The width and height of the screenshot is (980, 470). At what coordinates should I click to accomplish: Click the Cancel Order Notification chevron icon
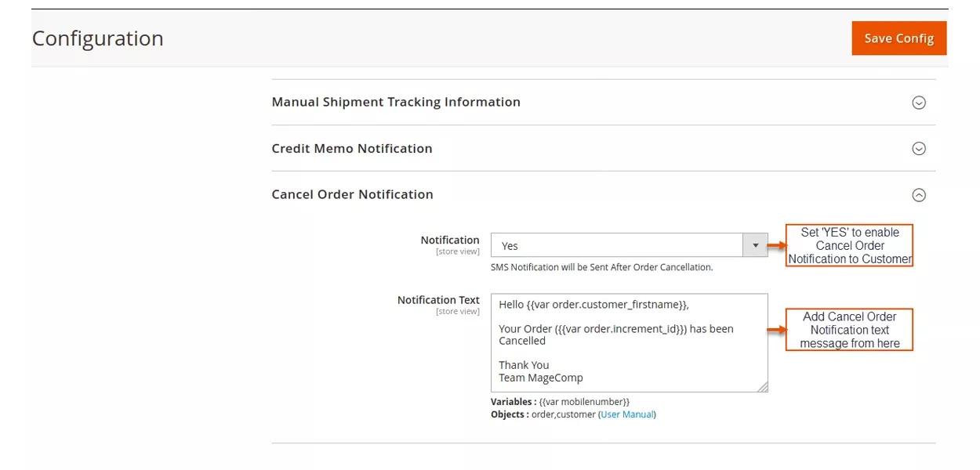[918, 193]
